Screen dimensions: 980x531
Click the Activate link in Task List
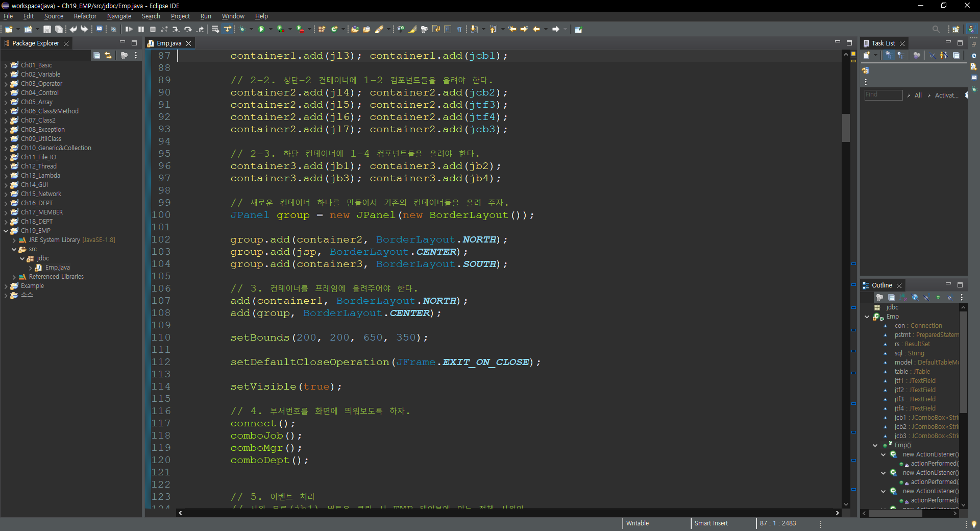tap(946, 95)
